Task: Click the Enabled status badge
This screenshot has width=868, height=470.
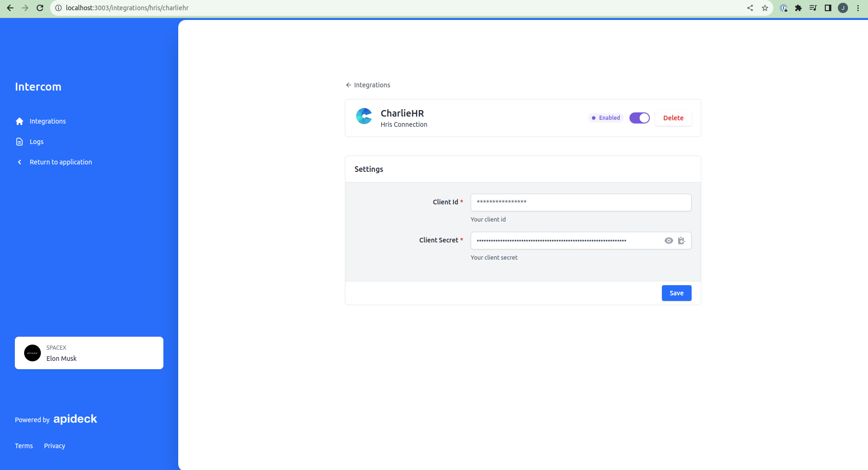Action: [606, 118]
